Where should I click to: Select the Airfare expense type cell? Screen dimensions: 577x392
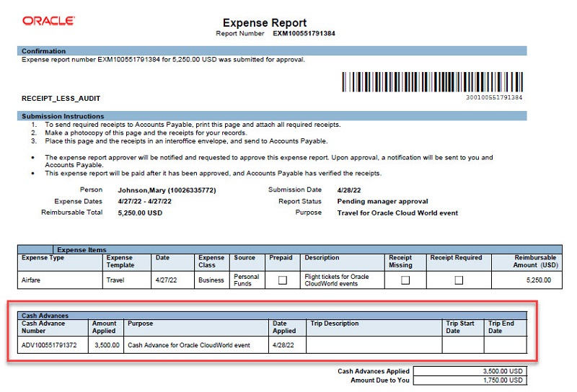point(60,280)
